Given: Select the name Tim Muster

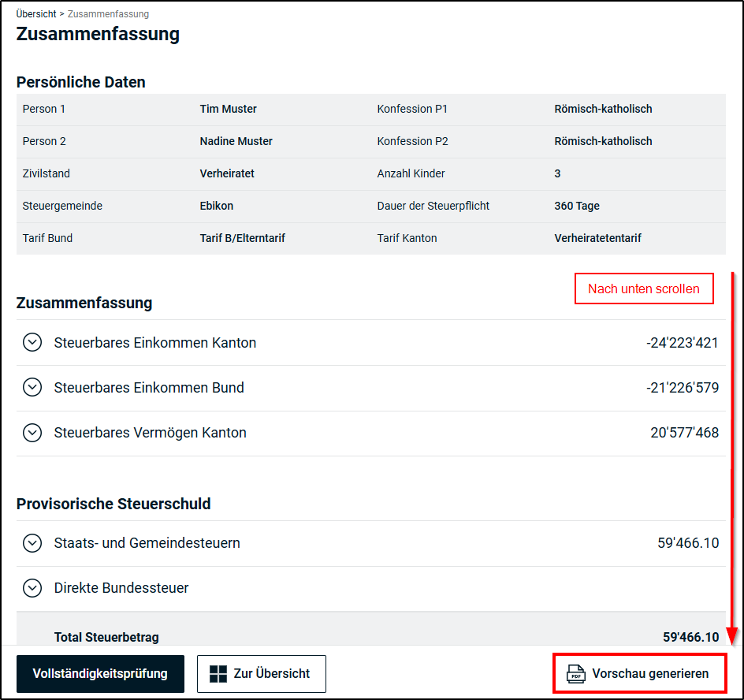Looking at the screenshot, I should coord(228,109).
